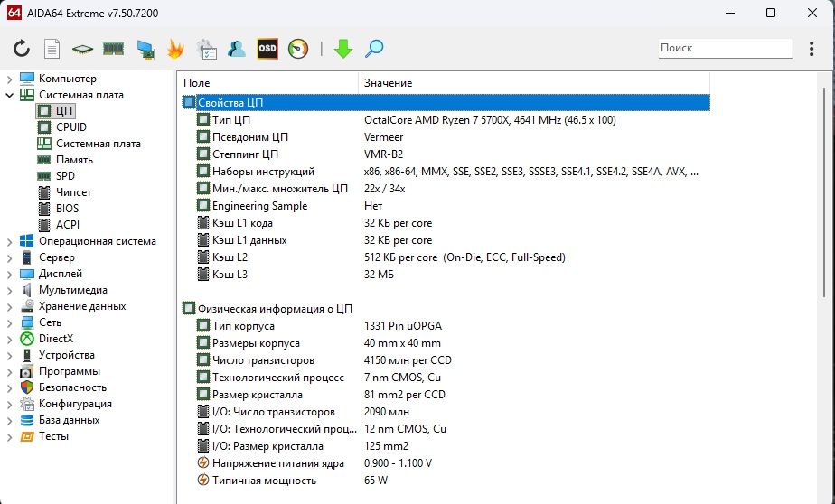The width and height of the screenshot is (835, 504).
Task: Expand the Компьютер tree node
Action: [x=10, y=79]
